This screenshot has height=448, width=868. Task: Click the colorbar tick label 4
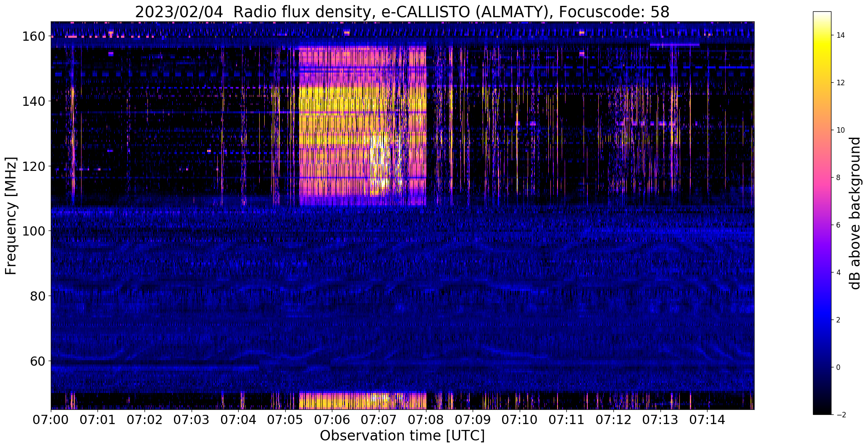[x=838, y=272]
